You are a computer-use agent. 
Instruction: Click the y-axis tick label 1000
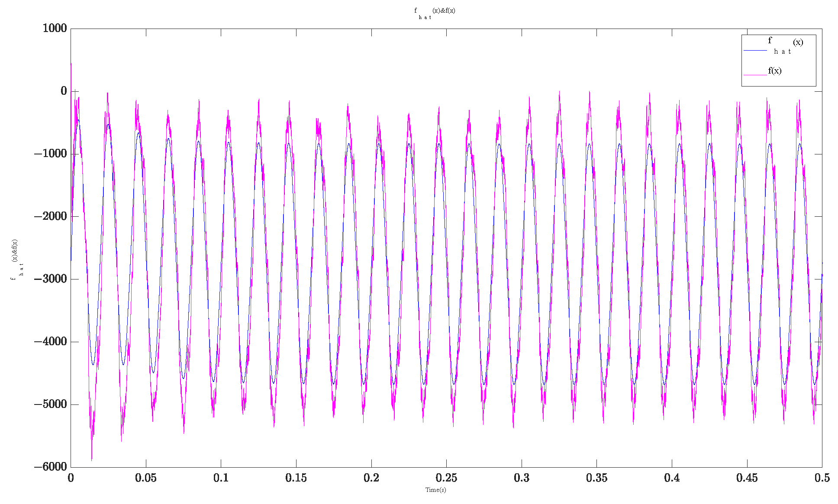55,29
